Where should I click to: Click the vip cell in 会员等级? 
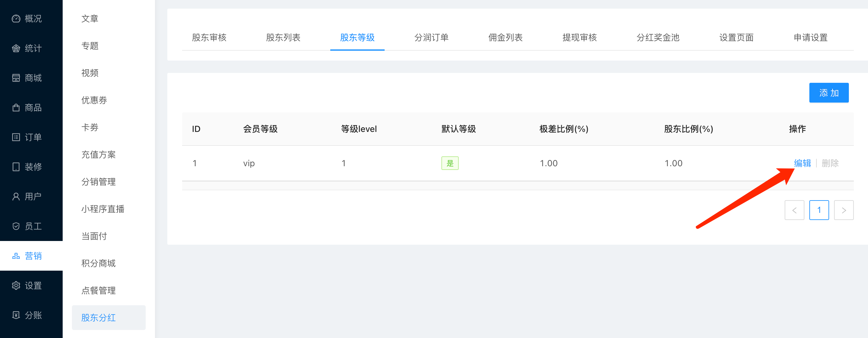249,163
